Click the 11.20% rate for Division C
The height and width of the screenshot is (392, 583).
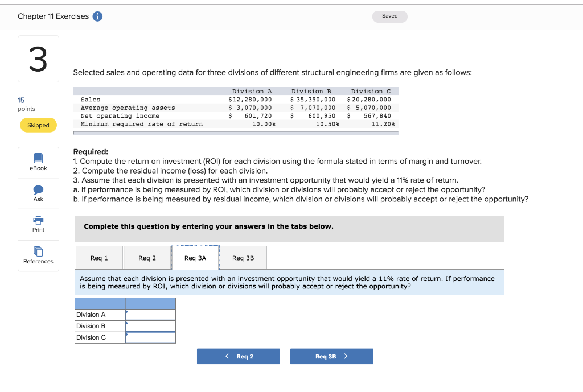pyautogui.click(x=383, y=124)
